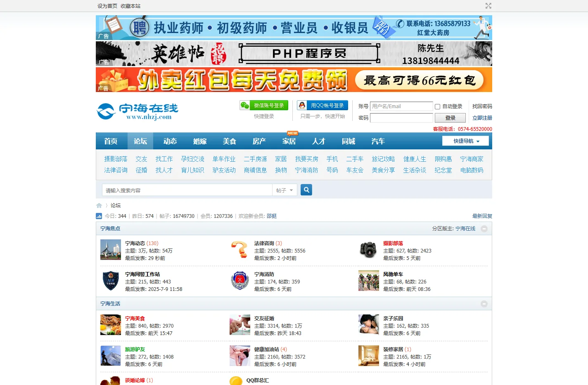View new member 邵挺 profile link
Viewport: 588px width, 385px height.
tap(272, 216)
